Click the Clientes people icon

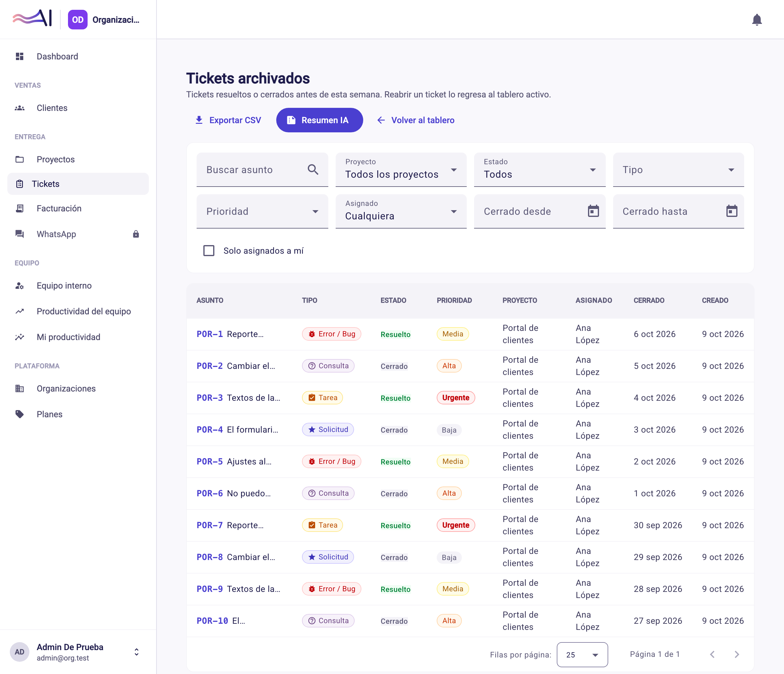pyautogui.click(x=20, y=108)
